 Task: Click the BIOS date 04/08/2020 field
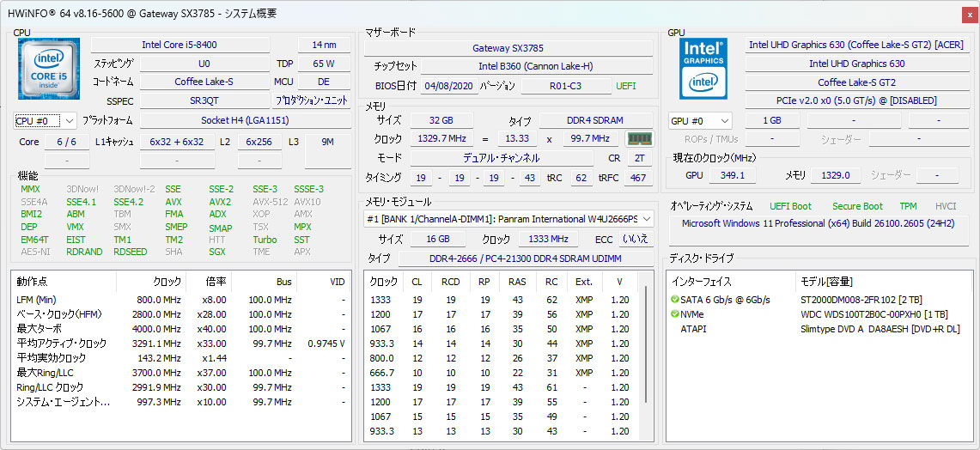tap(450, 86)
